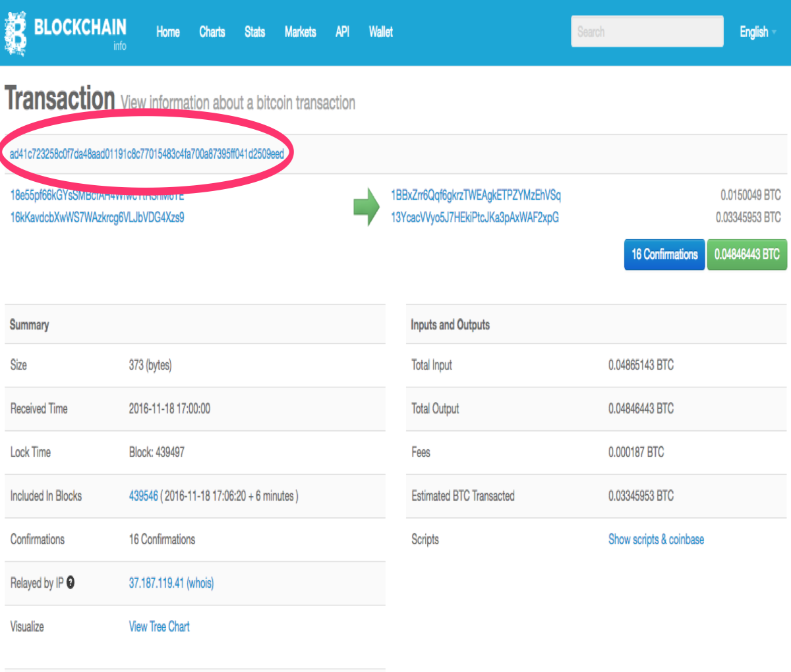This screenshot has width=791, height=672.
Task: Open the Markets menu item
Action: coord(300,32)
